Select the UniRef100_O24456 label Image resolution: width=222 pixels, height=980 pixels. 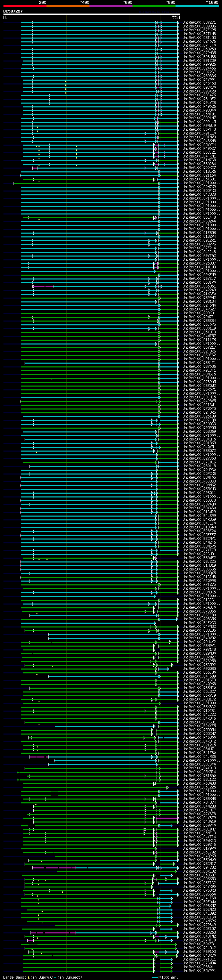point(199,68)
